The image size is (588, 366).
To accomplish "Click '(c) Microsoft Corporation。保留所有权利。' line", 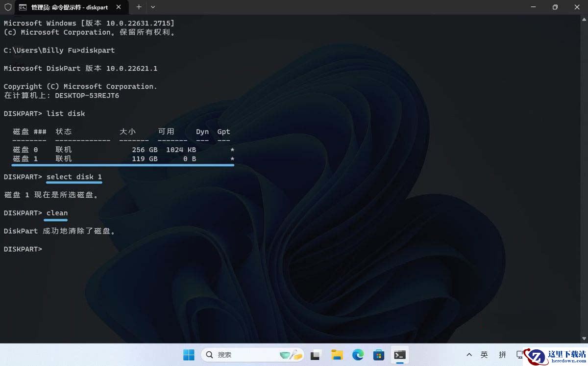I will [90, 32].
